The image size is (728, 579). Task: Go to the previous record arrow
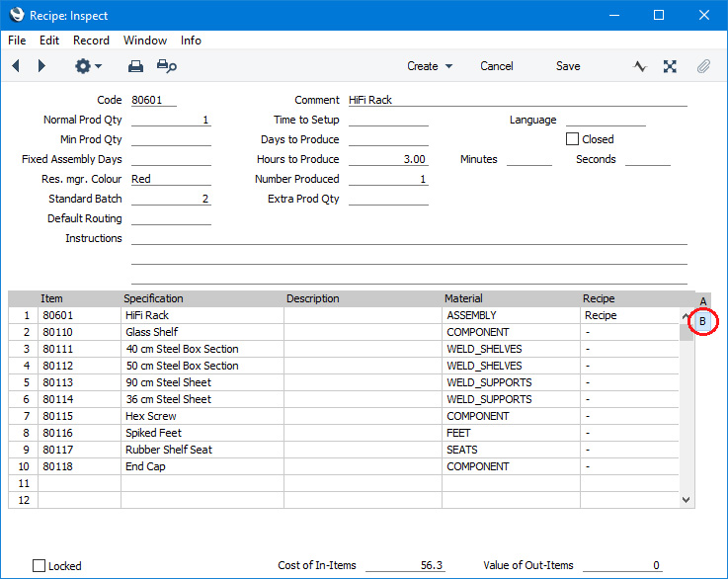pos(16,66)
